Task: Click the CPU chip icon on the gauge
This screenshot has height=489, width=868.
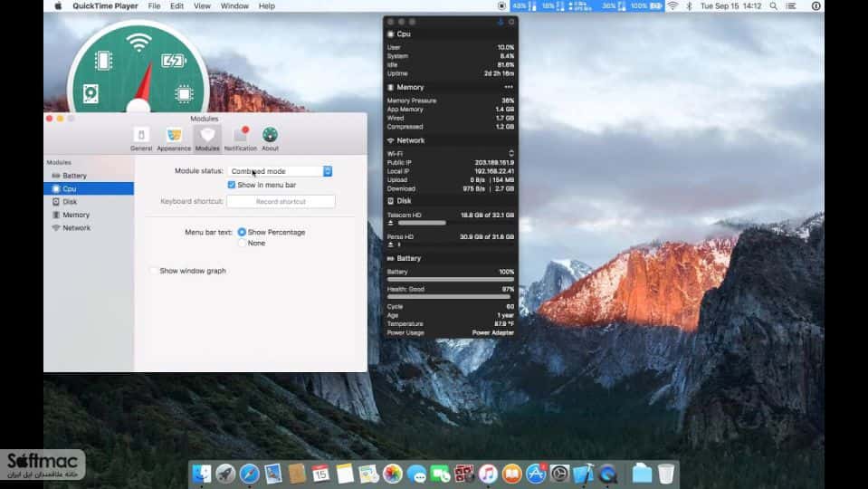Action: tap(184, 93)
